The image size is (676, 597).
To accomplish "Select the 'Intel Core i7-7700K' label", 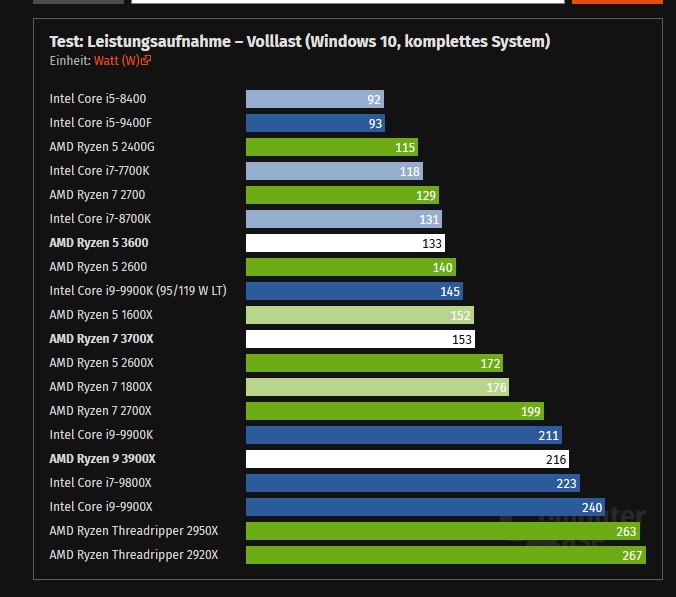I will (x=100, y=171).
